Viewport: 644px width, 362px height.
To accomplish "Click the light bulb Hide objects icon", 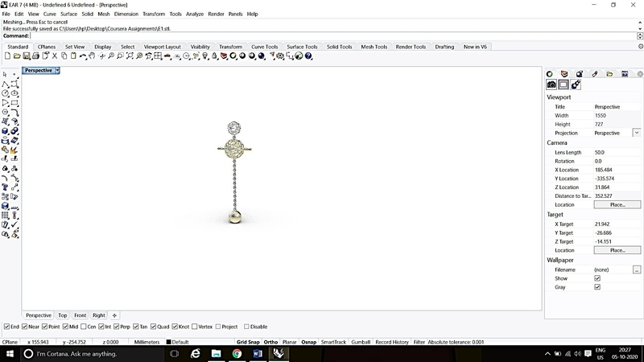I will (205, 56).
